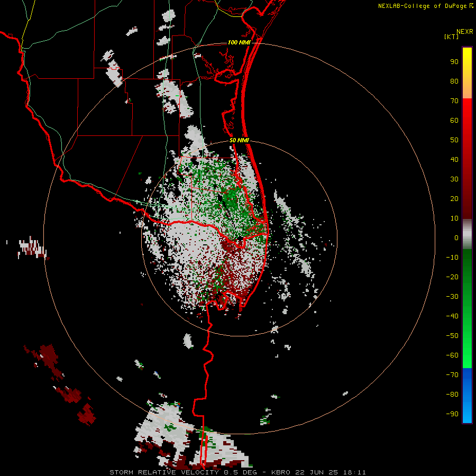Click the 60 value on the velocity scale
This screenshot has width=476, height=476.
coord(454,121)
